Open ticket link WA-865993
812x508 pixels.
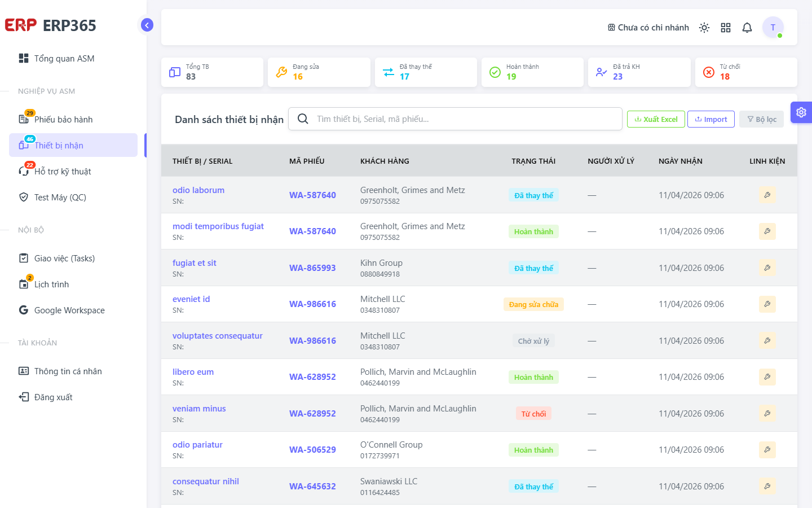pyautogui.click(x=312, y=268)
